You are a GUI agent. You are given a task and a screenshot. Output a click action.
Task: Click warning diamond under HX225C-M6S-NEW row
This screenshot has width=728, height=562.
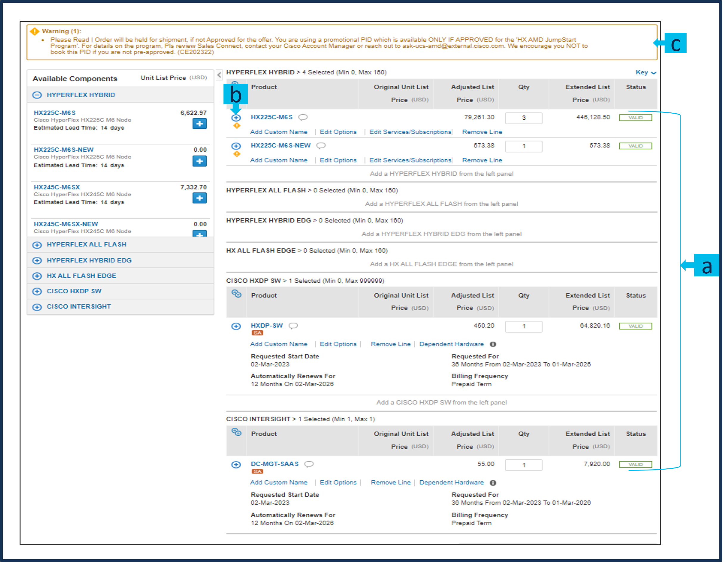[x=236, y=154]
